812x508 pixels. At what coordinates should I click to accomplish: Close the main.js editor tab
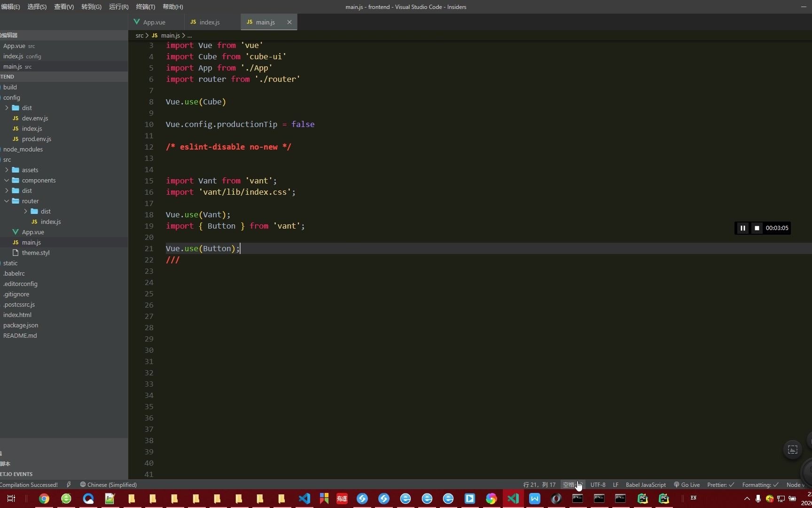pyautogui.click(x=289, y=22)
